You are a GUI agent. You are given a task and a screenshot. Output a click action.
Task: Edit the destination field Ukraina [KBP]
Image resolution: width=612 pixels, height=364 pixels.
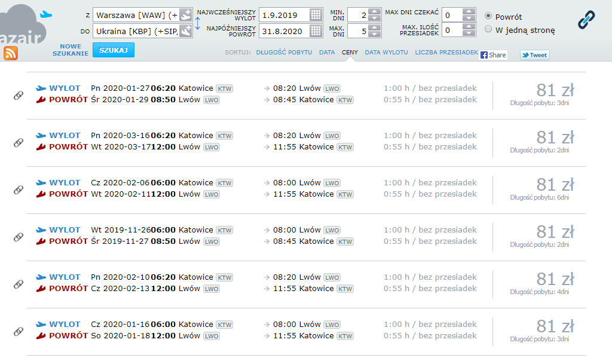pos(137,31)
